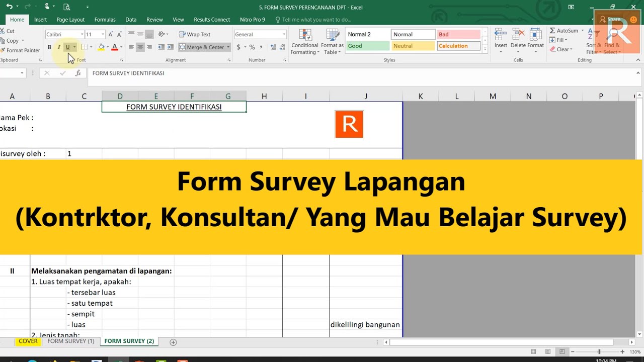This screenshot has width=644, height=362.
Task: Click Cut
Action: 8,31
